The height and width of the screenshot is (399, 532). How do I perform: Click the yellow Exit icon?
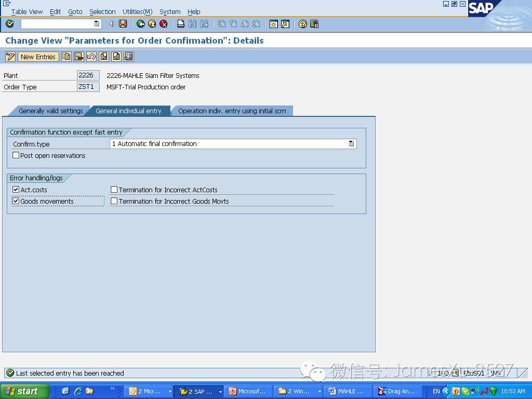pyautogui.click(x=152, y=24)
